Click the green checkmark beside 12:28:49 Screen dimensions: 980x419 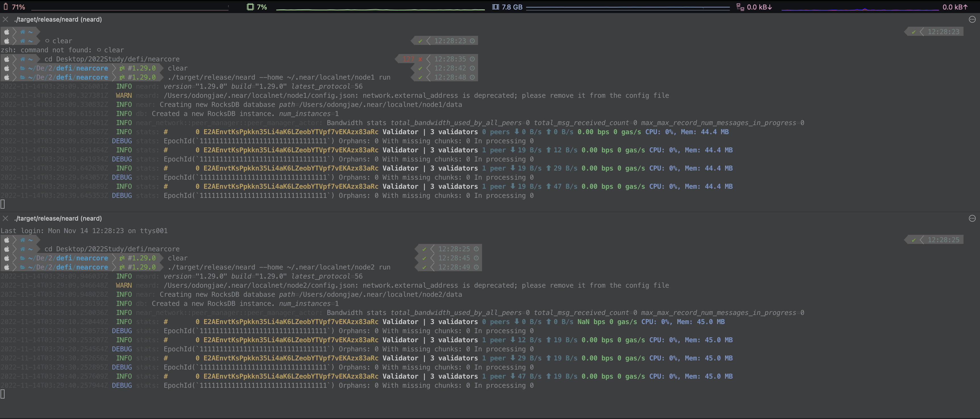tap(424, 267)
